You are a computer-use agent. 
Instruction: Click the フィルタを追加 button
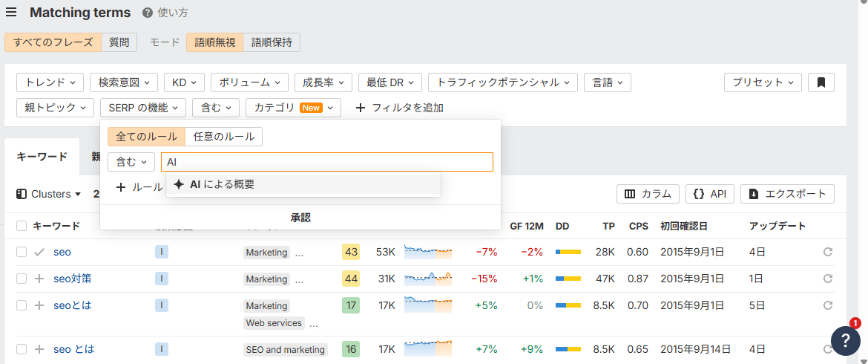pyautogui.click(x=400, y=108)
